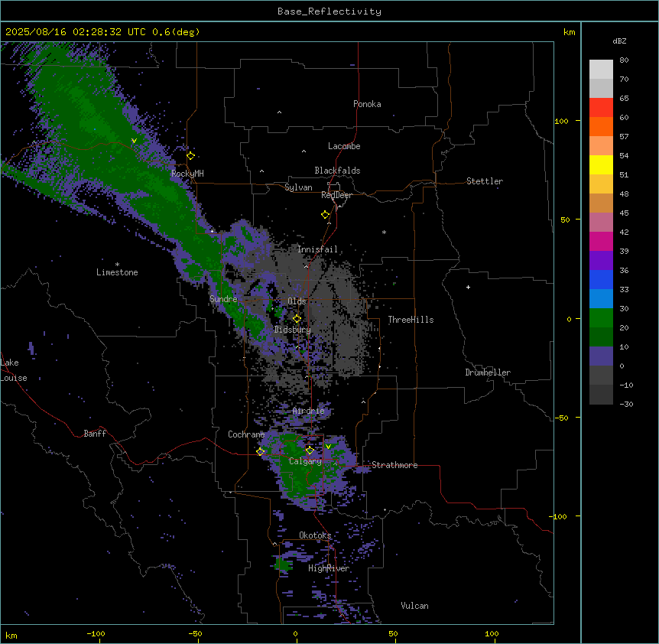Click the yellow diamond marker beside RockyMH
Screen dimensions: 659x644
click(x=191, y=156)
